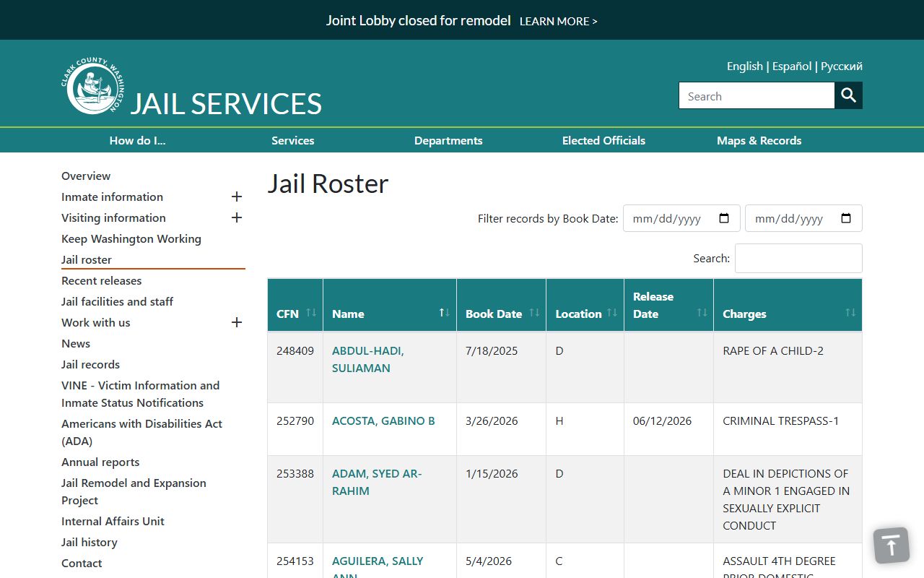This screenshot has width=924, height=578.
Task: Open the Jail records sidebar link
Action: [x=90, y=364]
